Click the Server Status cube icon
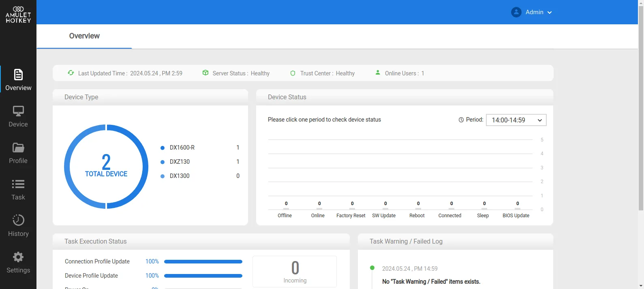The image size is (644, 289). [205, 73]
